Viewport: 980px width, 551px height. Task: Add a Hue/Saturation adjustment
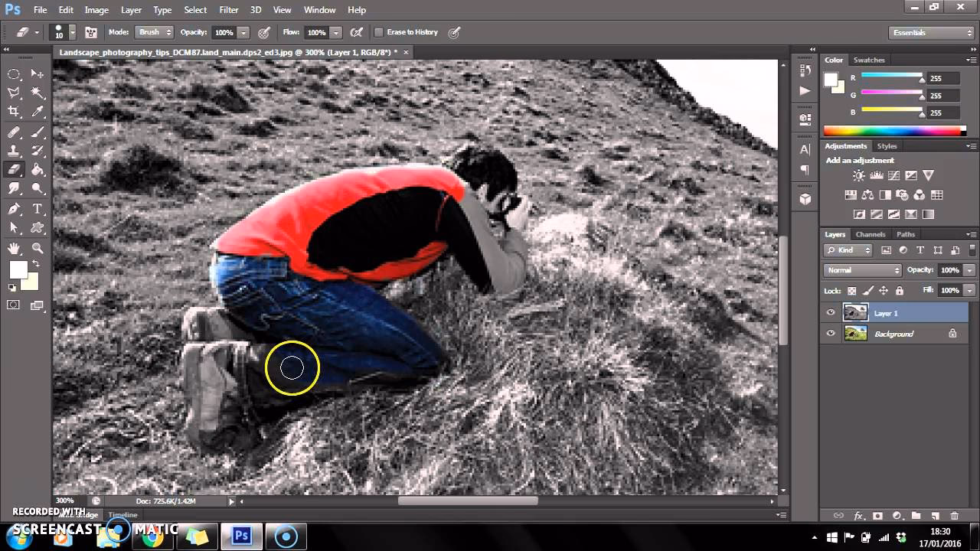[850, 194]
